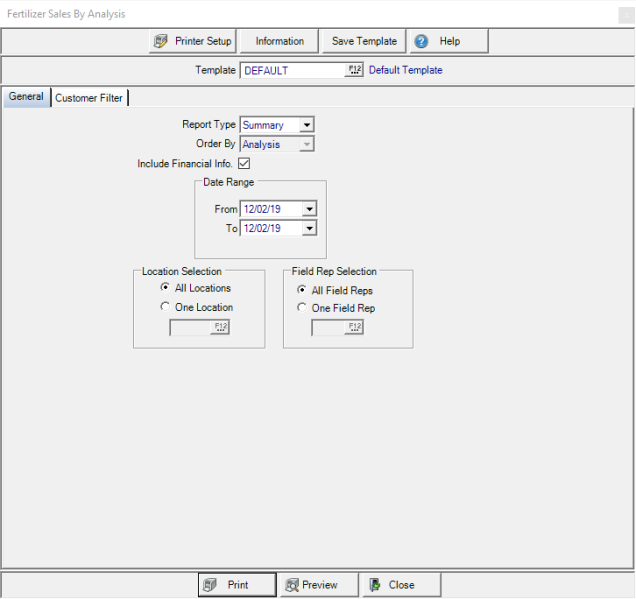This screenshot has width=636, height=599.
Task: Switch to the Customer Filter tab
Action: click(x=89, y=98)
